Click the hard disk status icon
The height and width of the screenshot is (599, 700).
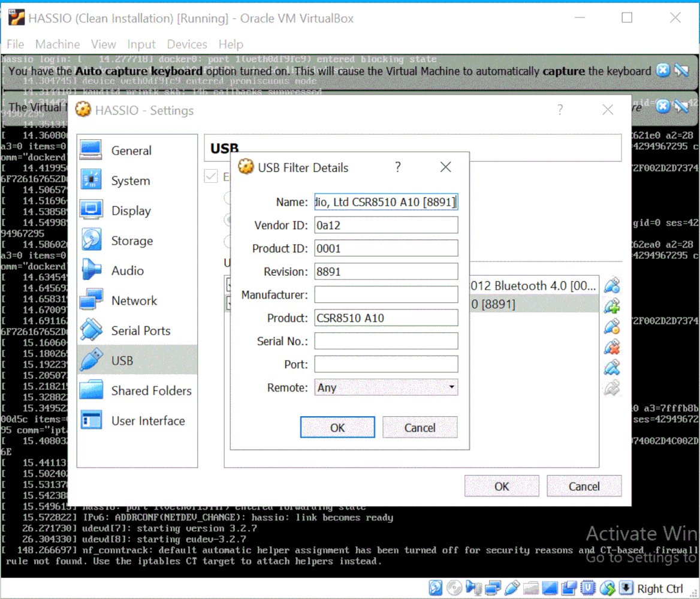tap(436, 588)
